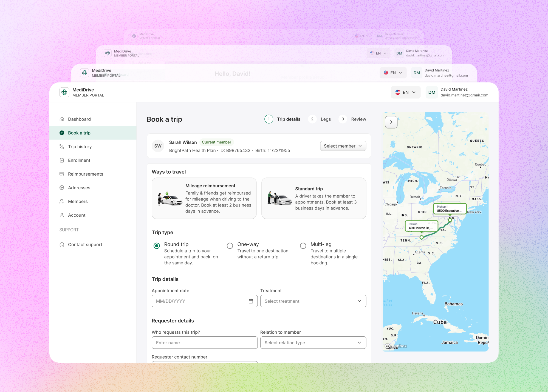Go to step 3 Review
The height and width of the screenshot is (392, 548).
pyautogui.click(x=352, y=119)
